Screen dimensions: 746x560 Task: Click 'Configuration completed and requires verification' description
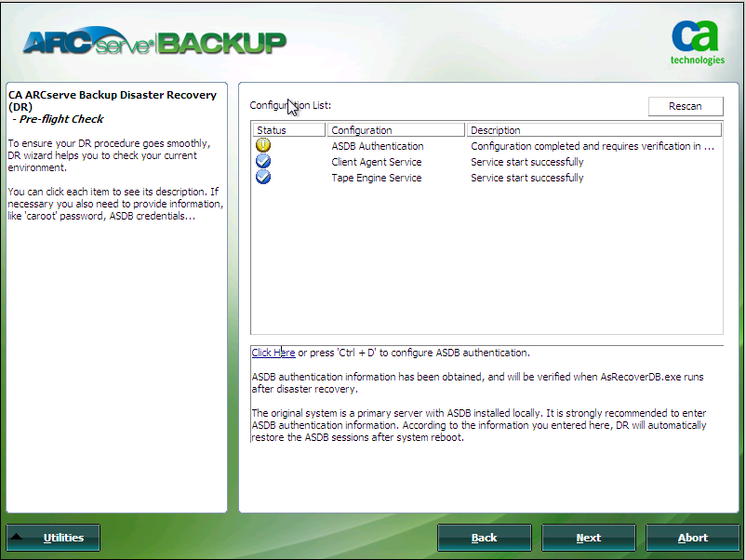click(x=593, y=146)
